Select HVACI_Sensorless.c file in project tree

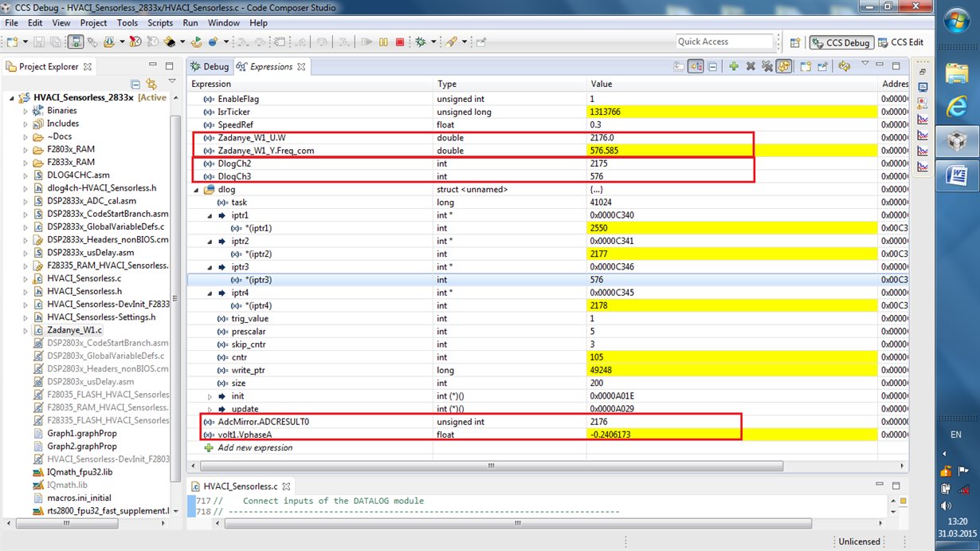[84, 278]
